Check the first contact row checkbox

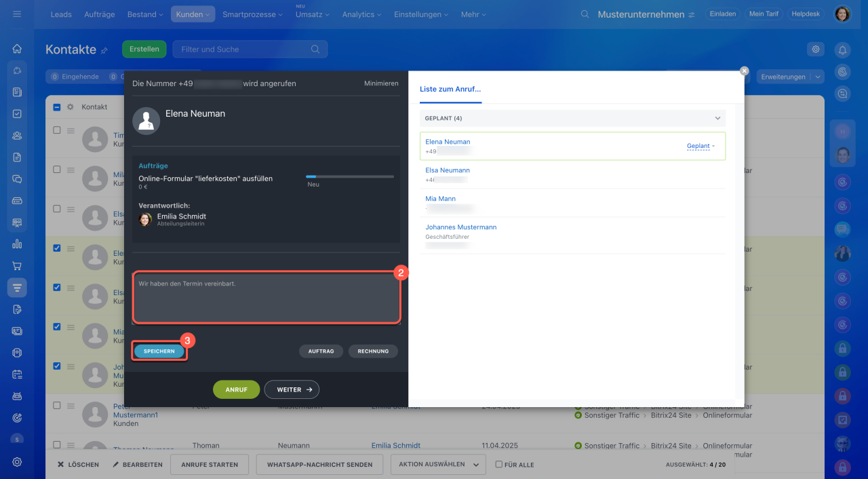[x=57, y=130]
